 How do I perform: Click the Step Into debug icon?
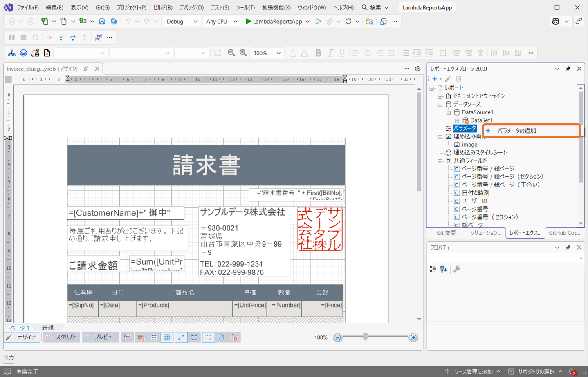coord(61,37)
